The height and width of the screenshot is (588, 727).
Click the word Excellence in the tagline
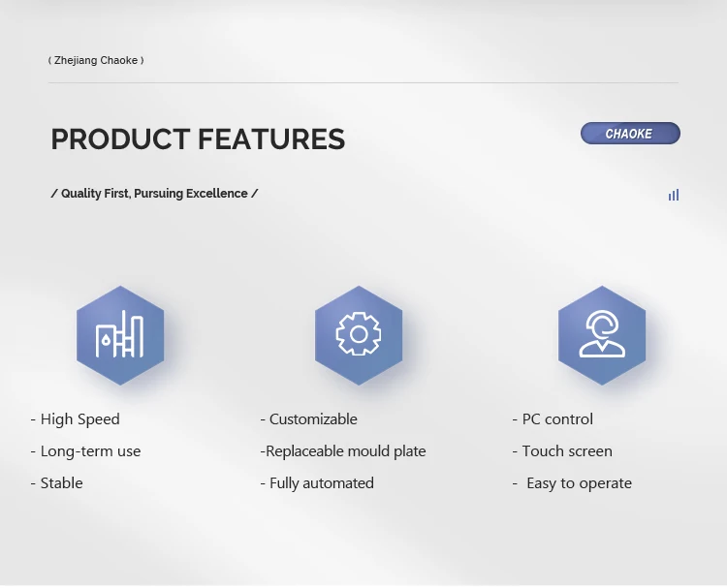pyautogui.click(x=216, y=194)
